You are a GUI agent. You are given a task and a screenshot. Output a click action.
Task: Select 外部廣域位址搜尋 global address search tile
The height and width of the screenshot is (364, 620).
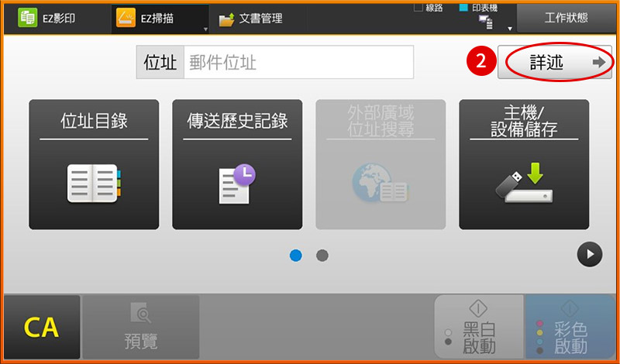(x=381, y=164)
